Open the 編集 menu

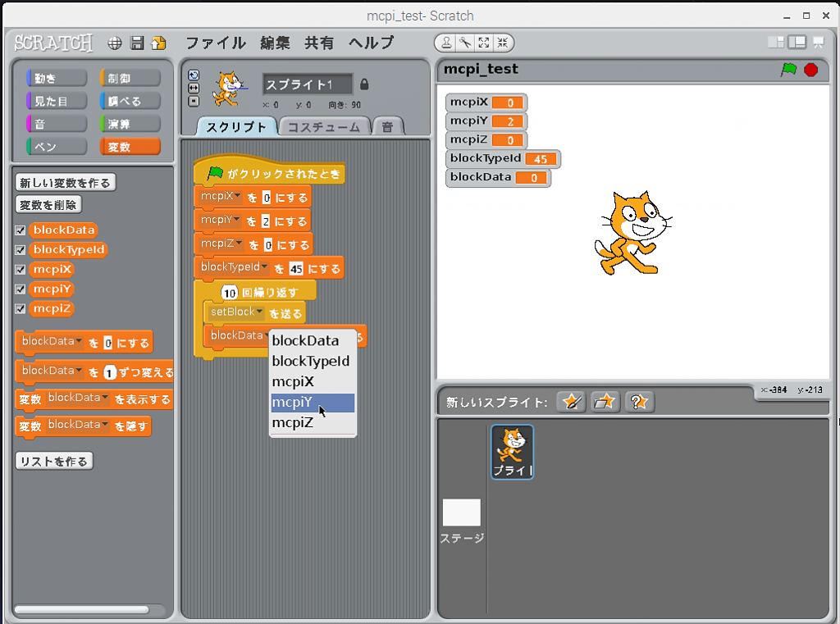pyautogui.click(x=275, y=43)
